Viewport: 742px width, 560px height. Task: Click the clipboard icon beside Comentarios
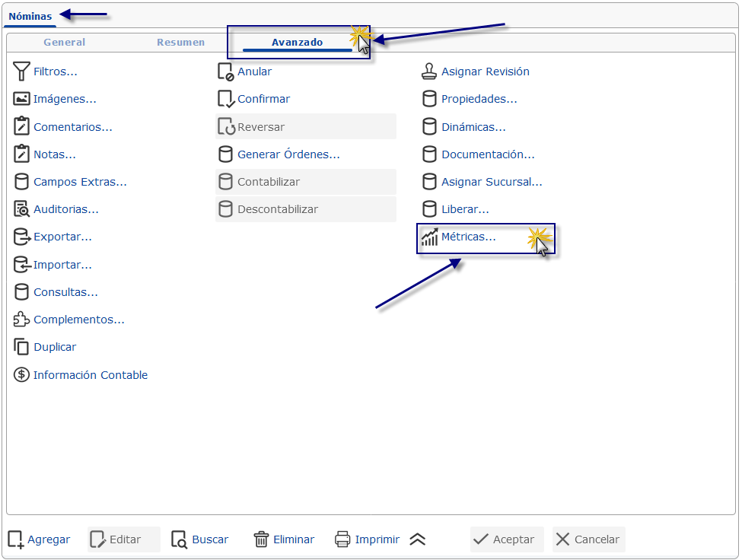[x=21, y=126]
